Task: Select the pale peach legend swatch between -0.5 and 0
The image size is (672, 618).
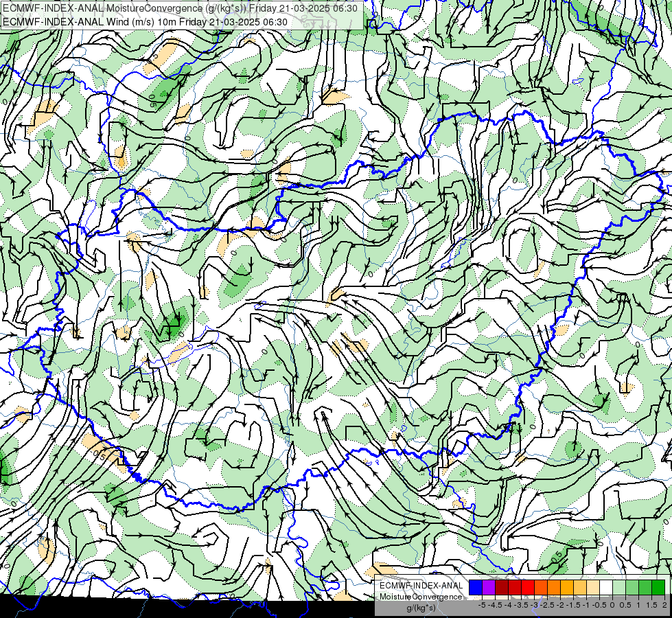Action: click(x=593, y=587)
